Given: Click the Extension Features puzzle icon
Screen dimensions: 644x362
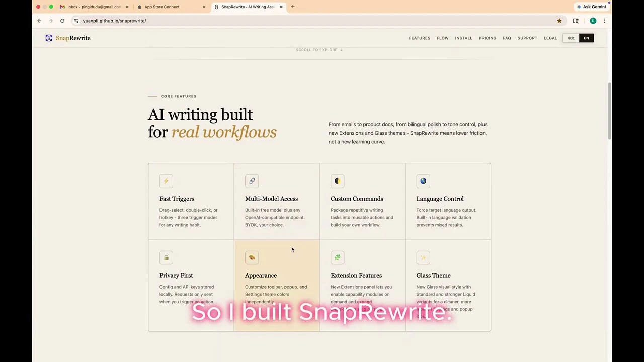Looking at the screenshot, I should 337,258.
